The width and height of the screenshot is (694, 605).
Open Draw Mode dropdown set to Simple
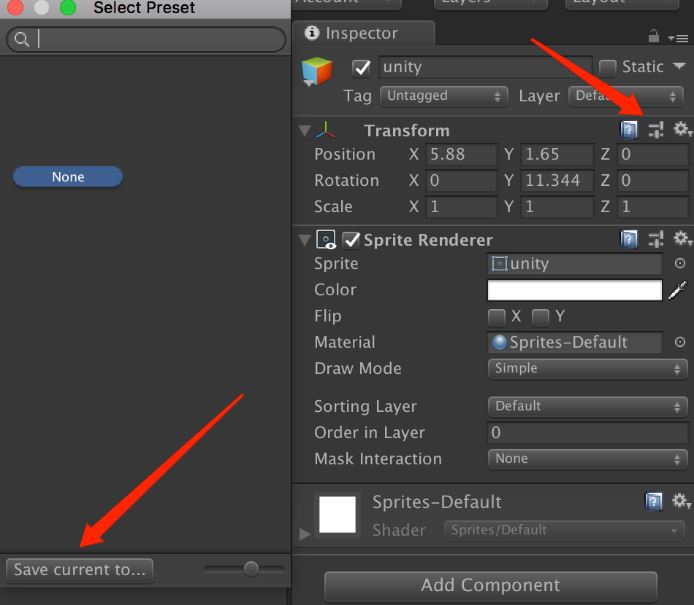click(x=587, y=369)
